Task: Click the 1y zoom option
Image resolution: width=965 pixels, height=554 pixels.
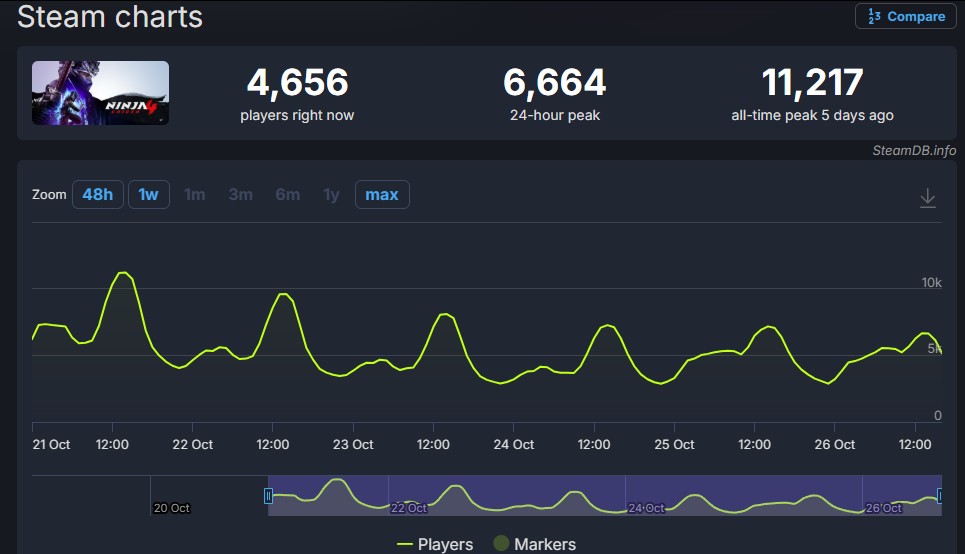Action: 331,194
